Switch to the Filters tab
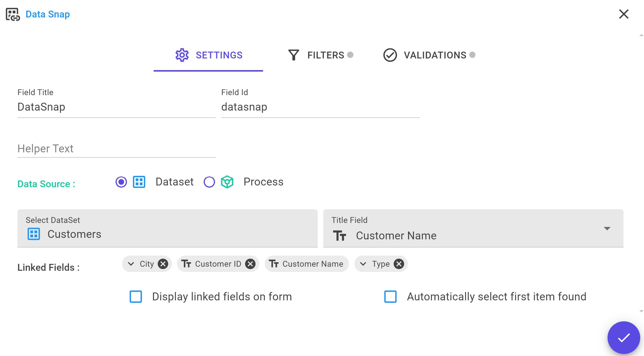This screenshot has height=356, width=644. click(321, 55)
